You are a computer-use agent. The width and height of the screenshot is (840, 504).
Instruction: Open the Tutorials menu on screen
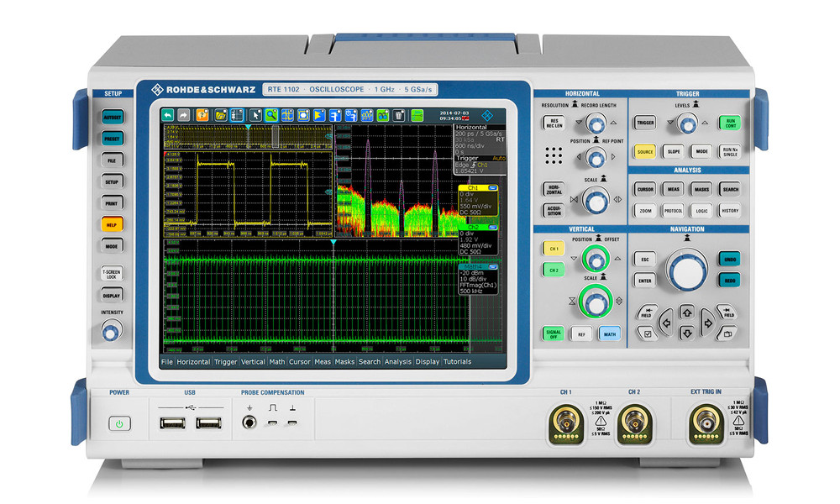tap(458, 362)
